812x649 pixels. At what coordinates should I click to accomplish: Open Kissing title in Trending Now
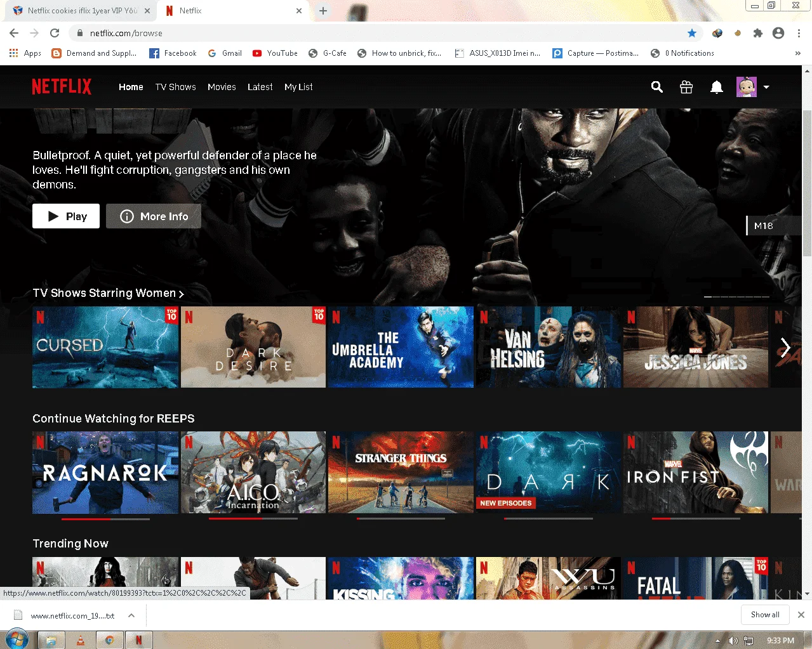(401, 578)
